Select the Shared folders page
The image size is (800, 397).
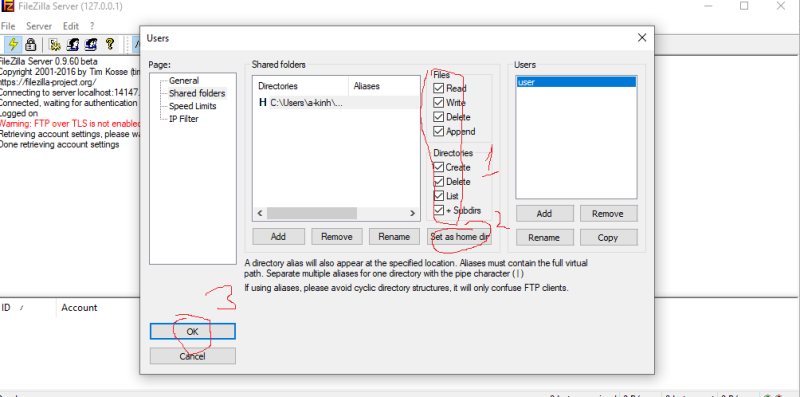[x=197, y=93]
